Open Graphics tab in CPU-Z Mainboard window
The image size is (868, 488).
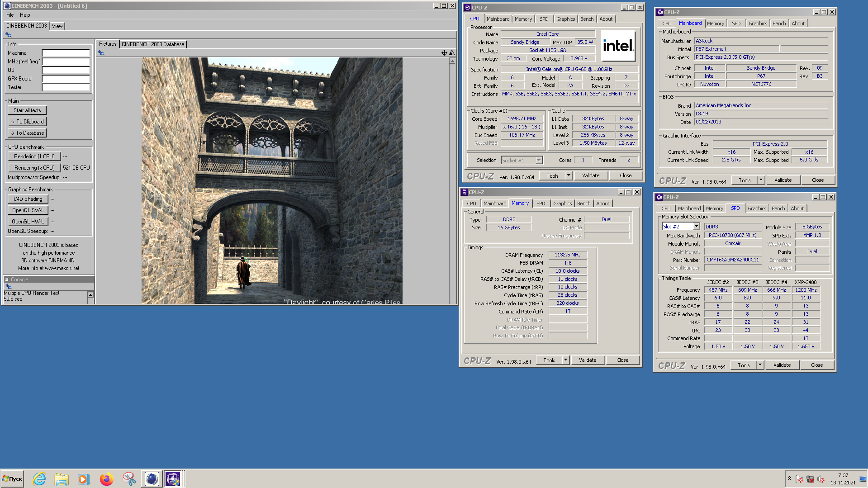click(x=758, y=24)
